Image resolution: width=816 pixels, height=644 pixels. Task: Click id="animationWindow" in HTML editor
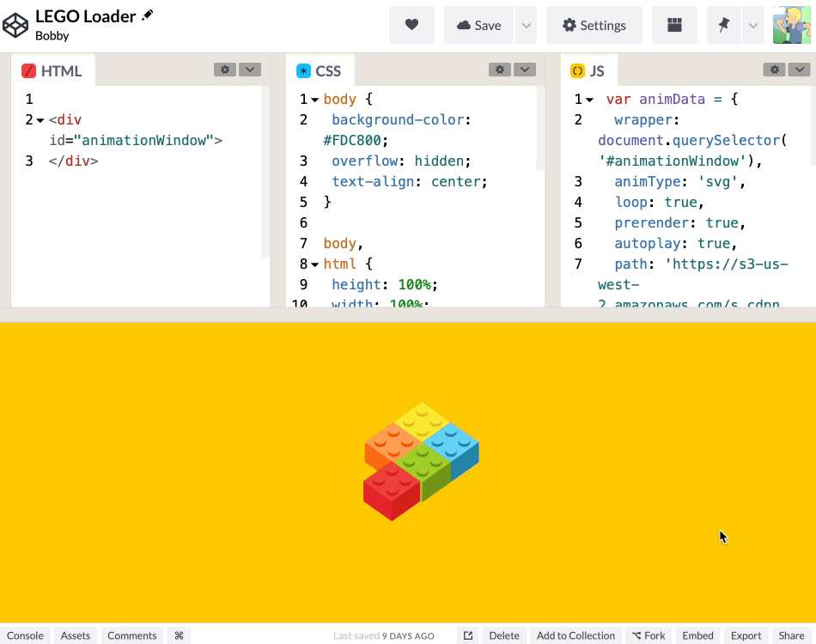(x=131, y=141)
